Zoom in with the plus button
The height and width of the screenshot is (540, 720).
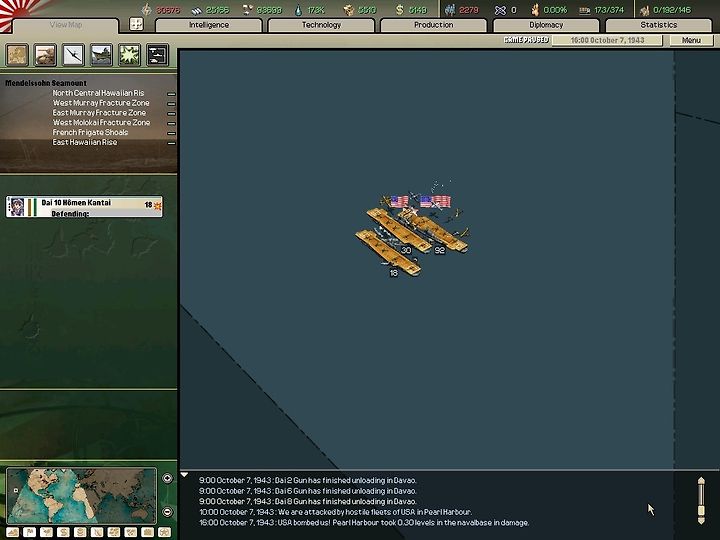[x=167, y=478]
